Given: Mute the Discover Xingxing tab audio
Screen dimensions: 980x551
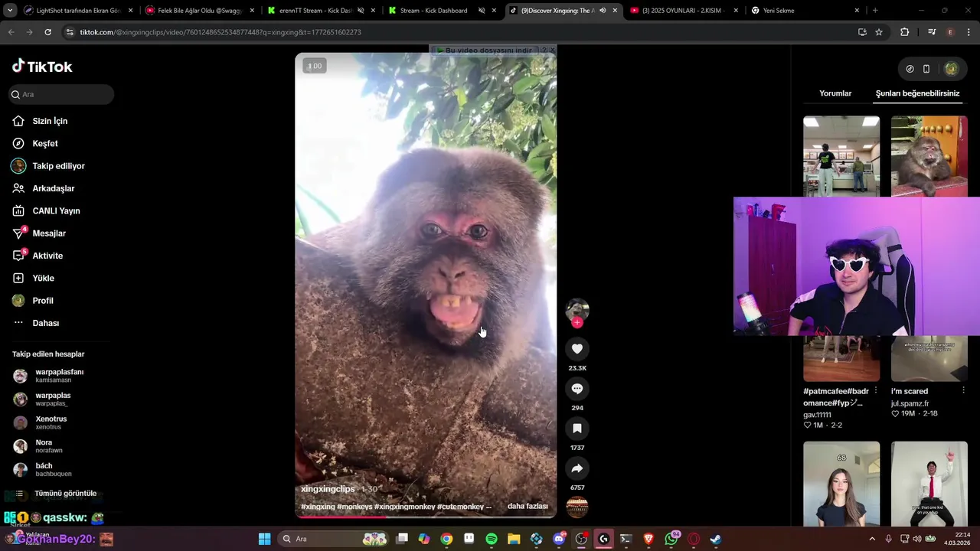Looking at the screenshot, I should coord(603,11).
